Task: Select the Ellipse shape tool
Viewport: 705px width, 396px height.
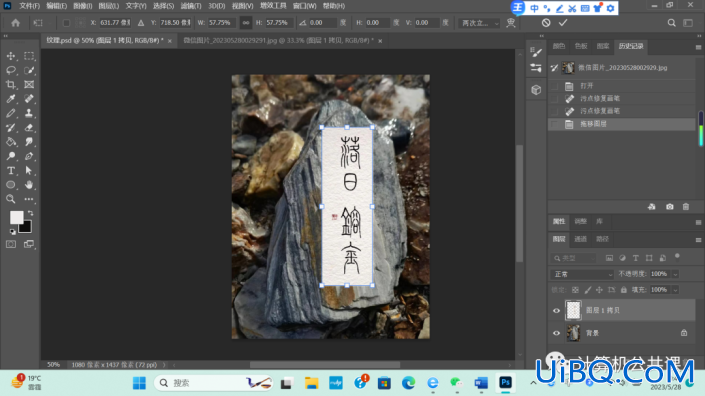Action: coord(11,185)
